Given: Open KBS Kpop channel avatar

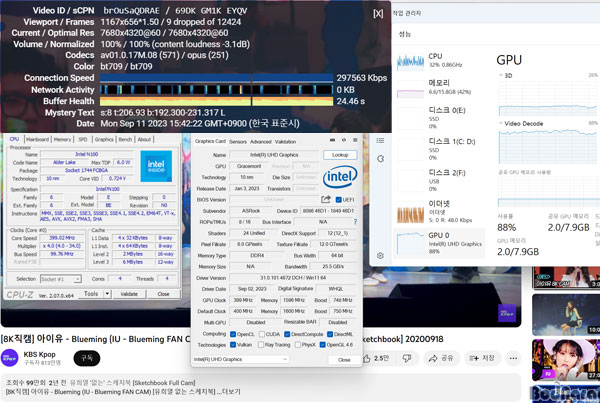Looking at the screenshot, I should (x=10, y=358).
